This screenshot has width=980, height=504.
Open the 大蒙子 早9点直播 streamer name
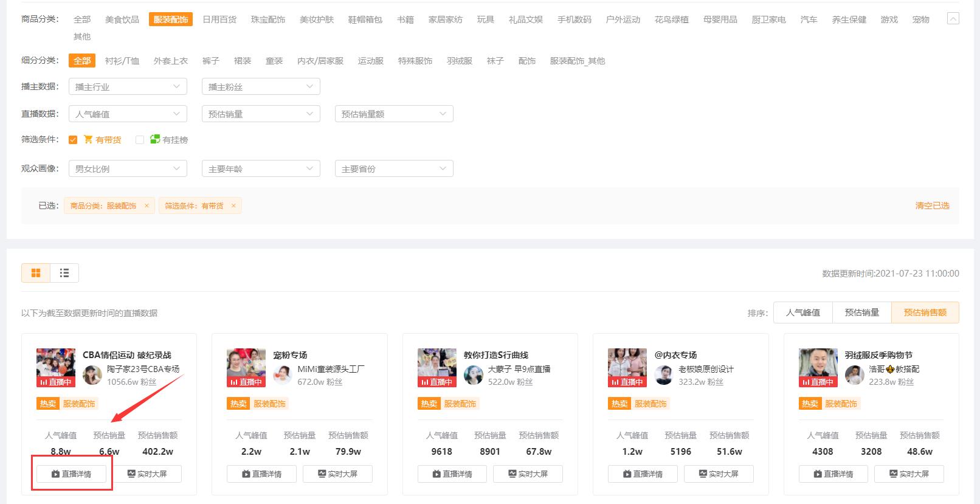[519, 369]
